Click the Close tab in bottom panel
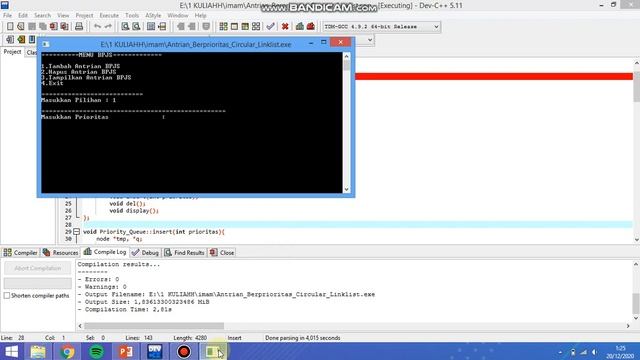The height and width of the screenshot is (360, 640). pos(222,253)
